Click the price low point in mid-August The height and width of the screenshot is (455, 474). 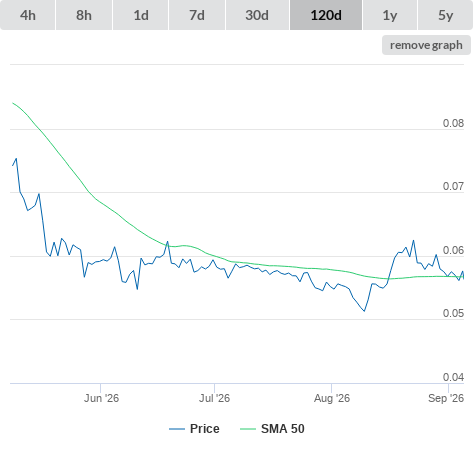pos(364,311)
